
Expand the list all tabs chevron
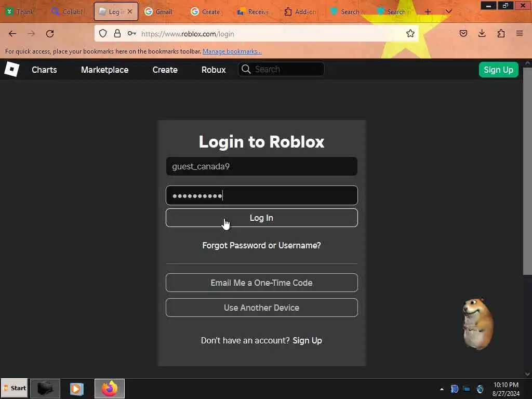pos(448,11)
